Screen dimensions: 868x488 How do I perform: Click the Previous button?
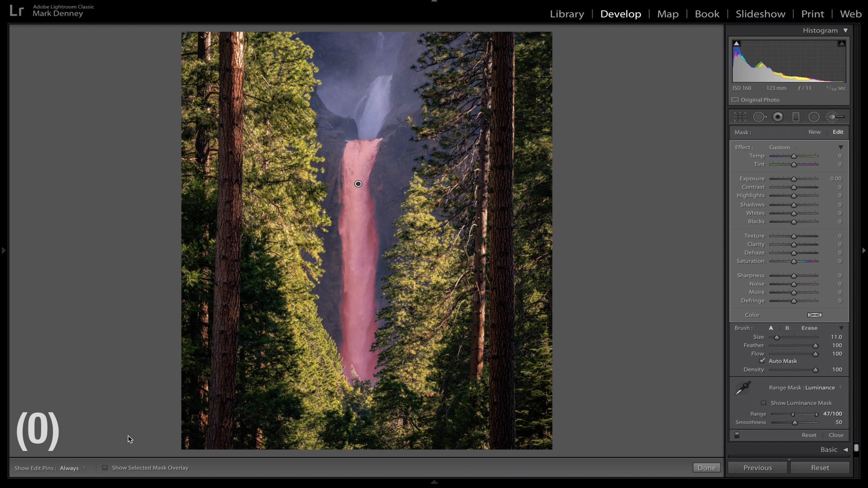757,468
